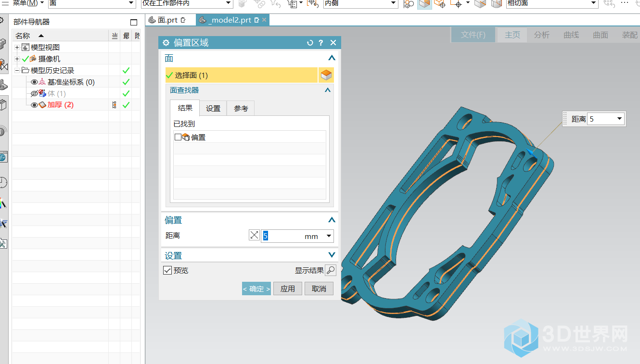Viewport: 640px width, 364px height.
Task: Collapse the 模型历史记录 tree node
Action: [17, 70]
